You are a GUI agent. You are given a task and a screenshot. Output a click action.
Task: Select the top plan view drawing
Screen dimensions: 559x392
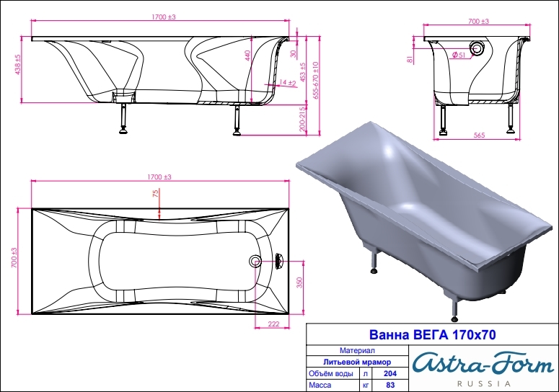point(162,261)
